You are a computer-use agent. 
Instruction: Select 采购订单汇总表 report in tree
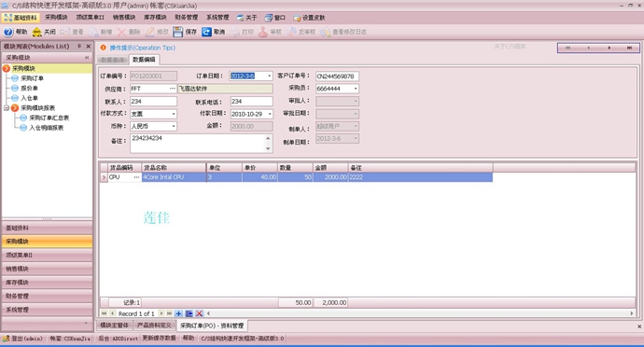(x=49, y=118)
